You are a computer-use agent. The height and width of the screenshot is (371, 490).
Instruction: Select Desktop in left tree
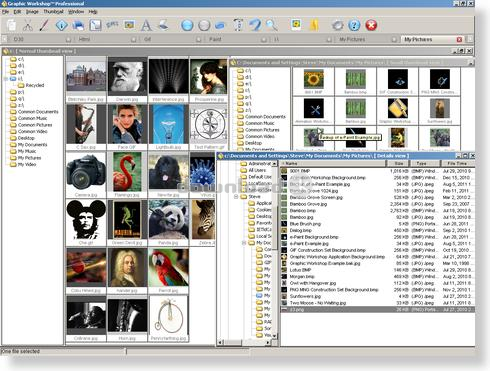26,138
